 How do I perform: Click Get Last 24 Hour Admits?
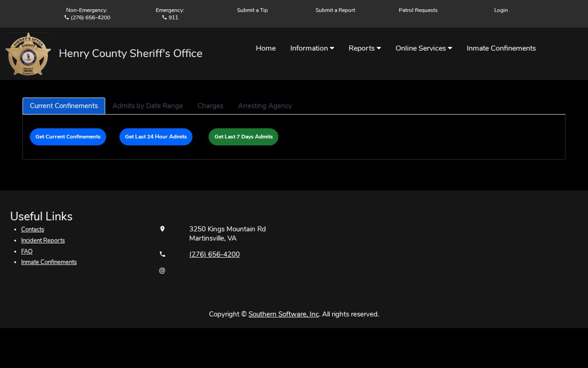156,137
